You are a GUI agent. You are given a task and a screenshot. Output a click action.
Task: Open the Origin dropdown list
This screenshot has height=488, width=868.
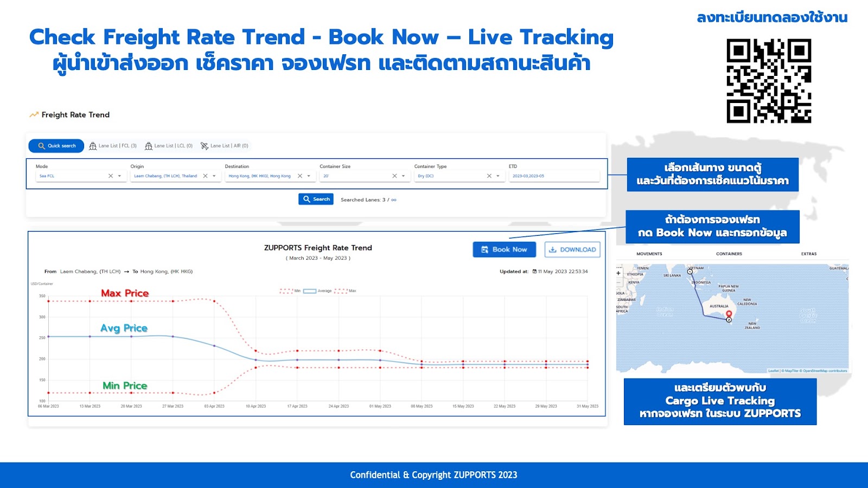[x=214, y=176]
